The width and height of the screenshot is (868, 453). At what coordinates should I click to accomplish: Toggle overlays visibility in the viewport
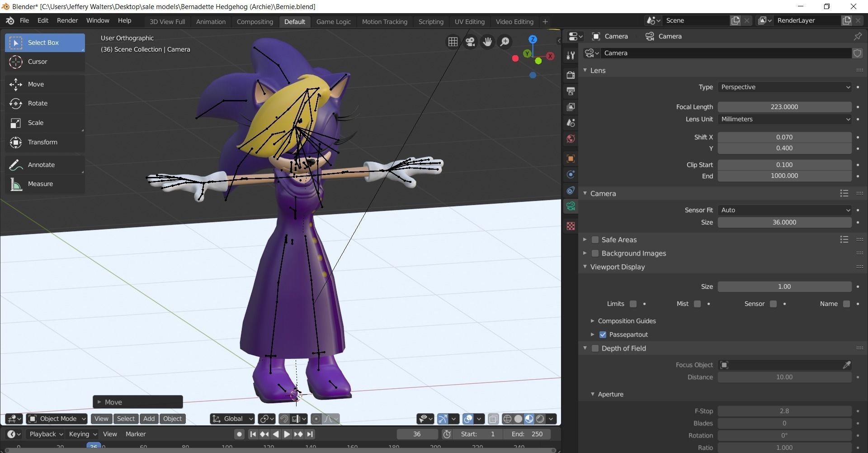pos(468,419)
